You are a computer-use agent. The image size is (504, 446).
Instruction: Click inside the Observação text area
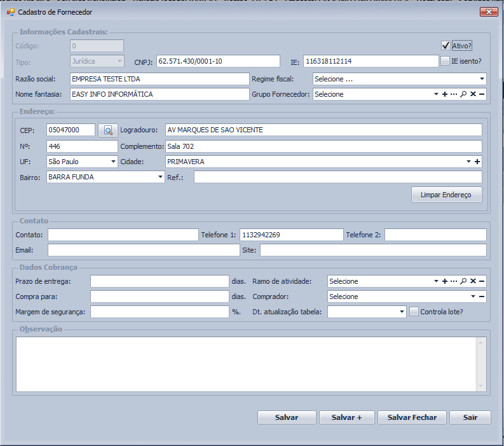point(246,365)
